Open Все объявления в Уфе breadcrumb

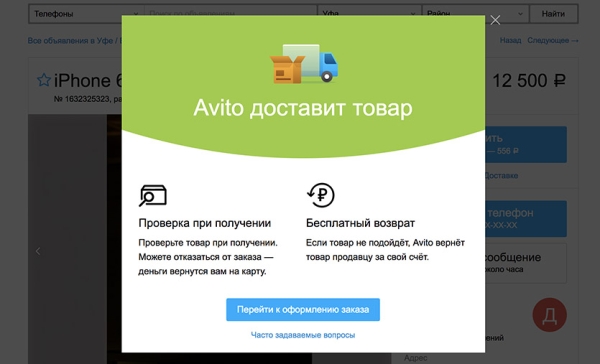click(x=70, y=40)
